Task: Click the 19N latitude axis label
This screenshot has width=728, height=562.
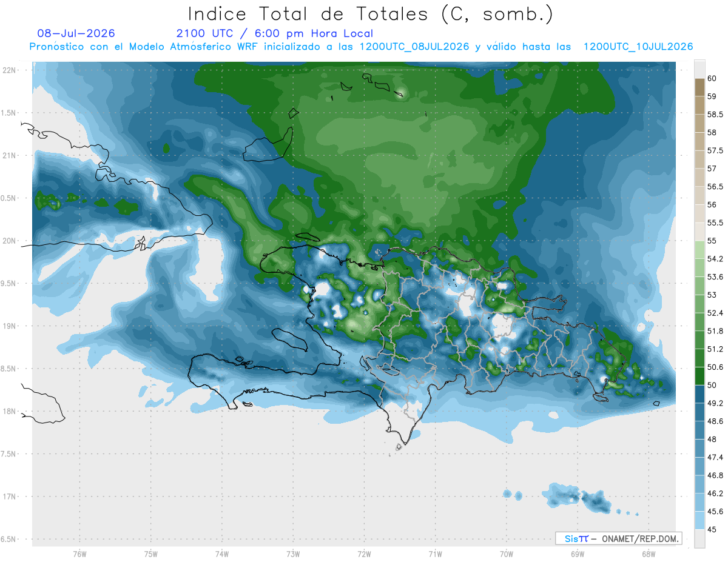Action: tap(8, 326)
